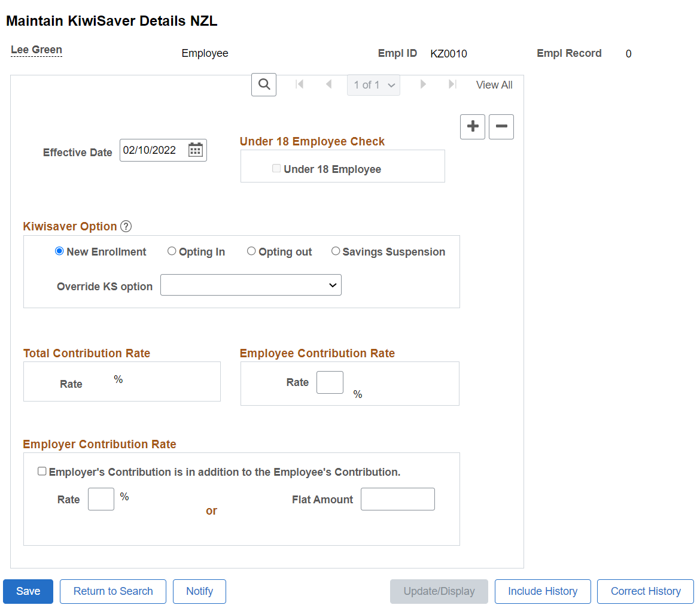Go to the first row arrow icon
The width and height of the screenshot is (700, 608).
click(x=300, y=84)
